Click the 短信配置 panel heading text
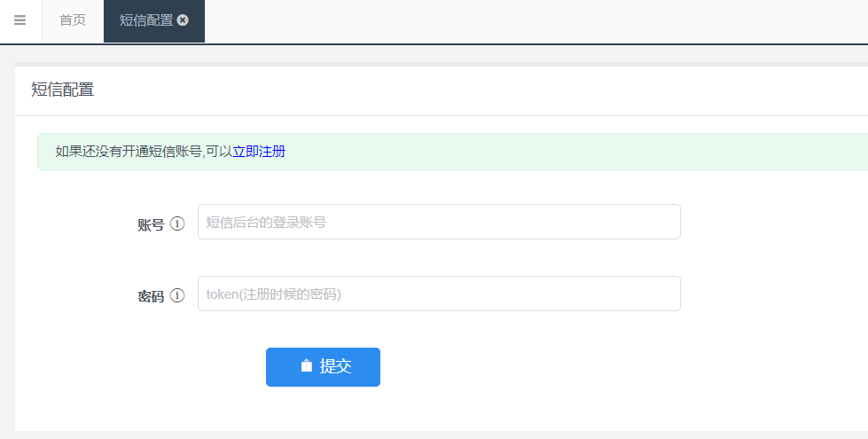The height and width of the screenshot is (439, 868). click(63, 90)
